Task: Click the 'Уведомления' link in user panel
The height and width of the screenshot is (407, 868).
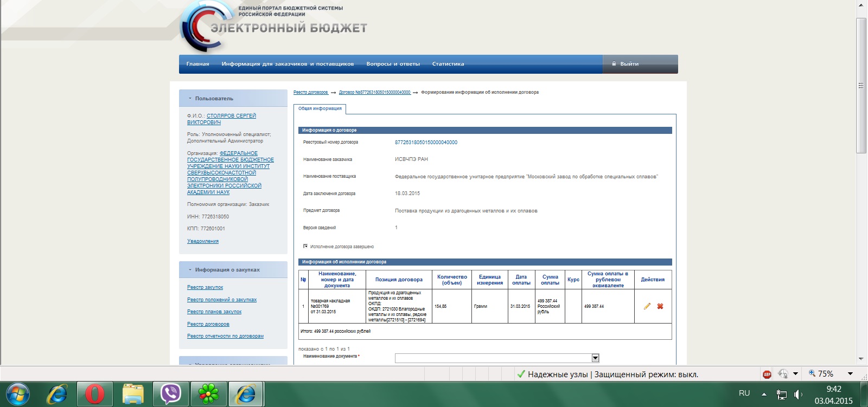Action: point(203,241)
